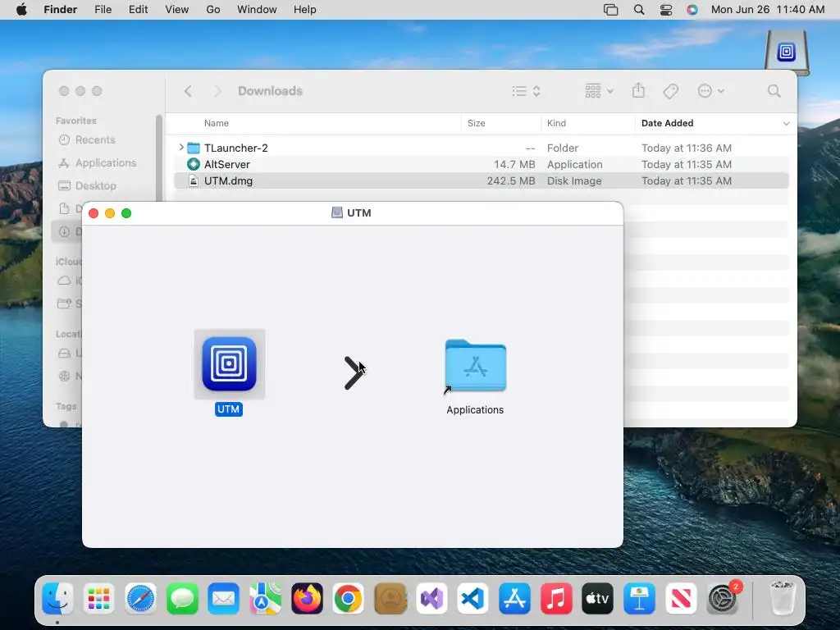Click the UTM window title proxy icon

337,212
